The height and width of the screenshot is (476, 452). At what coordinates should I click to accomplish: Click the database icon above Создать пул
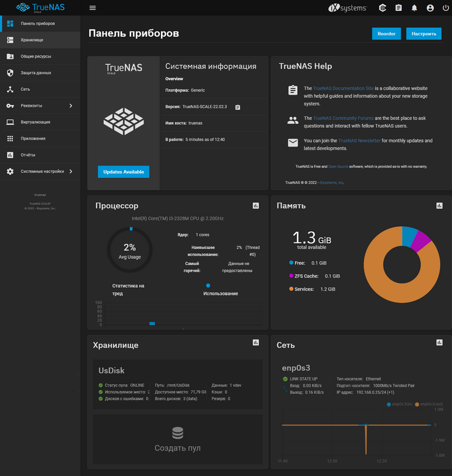tap(178, 433)
